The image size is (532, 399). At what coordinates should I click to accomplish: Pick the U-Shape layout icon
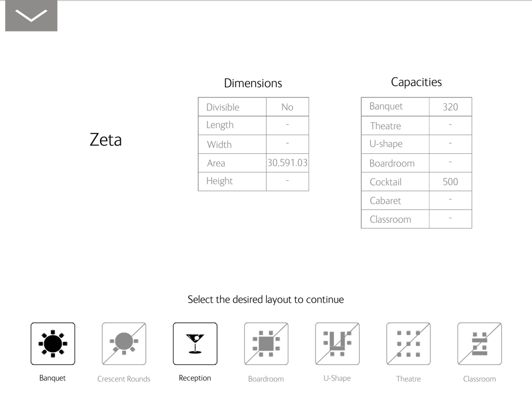tap(337, 344)
